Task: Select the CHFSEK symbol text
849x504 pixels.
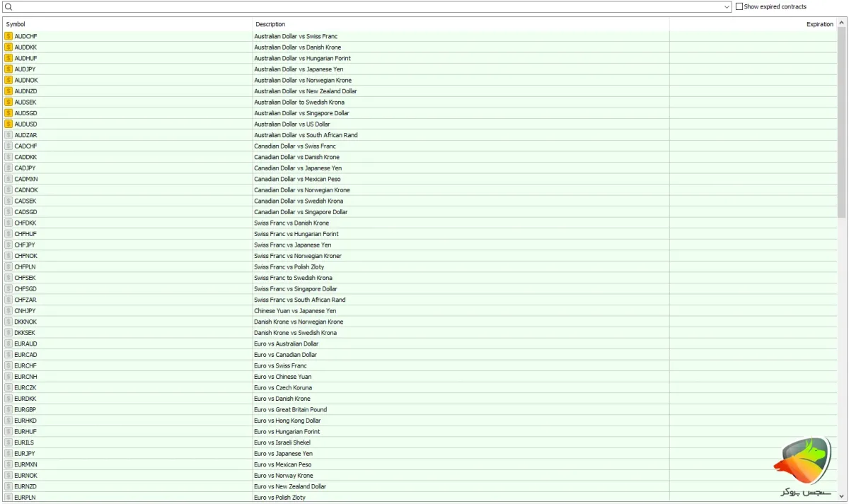Action: click(25, 278)
